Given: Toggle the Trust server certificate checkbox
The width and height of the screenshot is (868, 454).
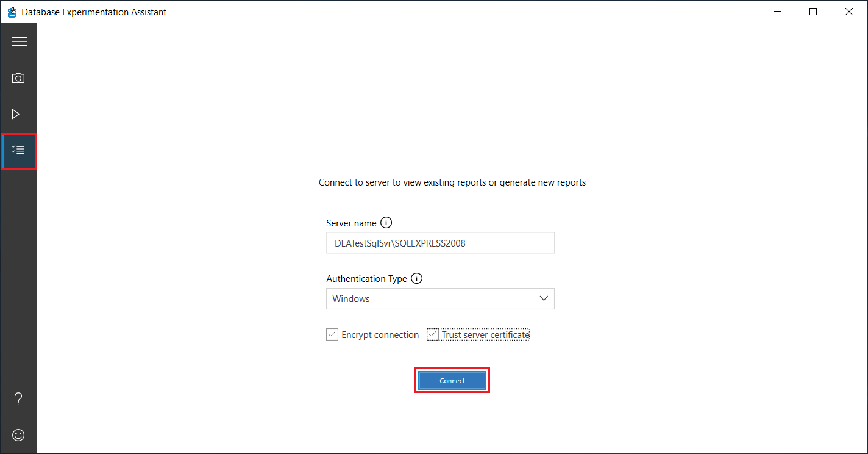Looking at the screenshot, I should (433, 334).
